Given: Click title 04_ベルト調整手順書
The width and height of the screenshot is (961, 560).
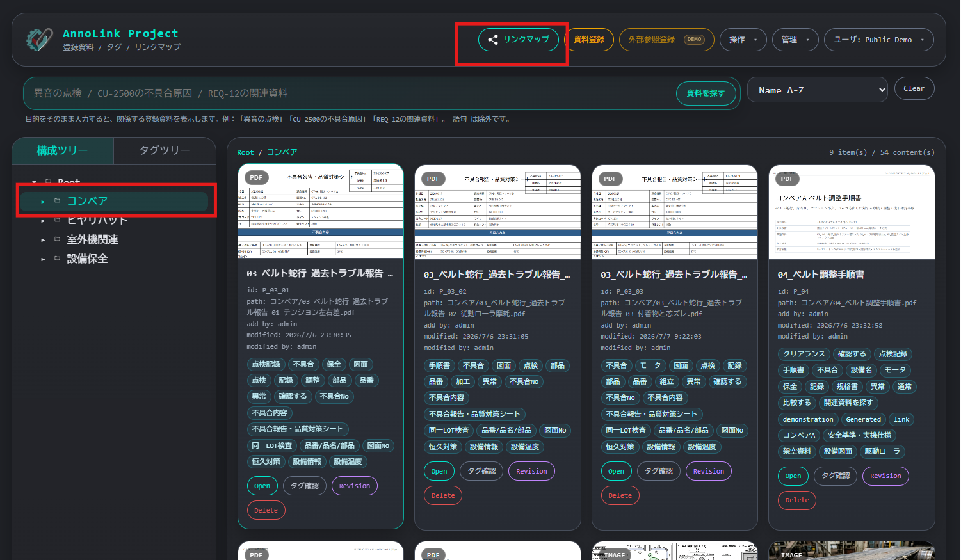Looking at the screenshot, I should click(821, 275).
